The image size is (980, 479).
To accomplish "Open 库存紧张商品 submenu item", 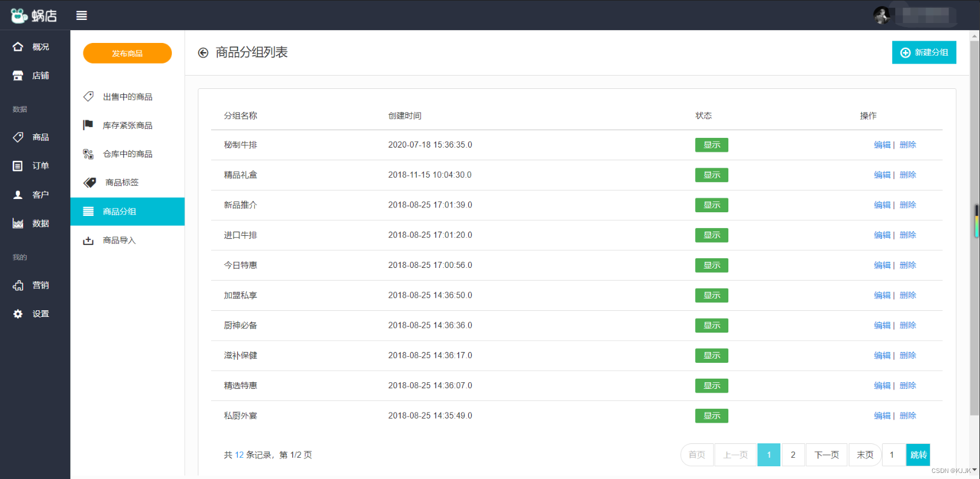I will coord(128,125).
